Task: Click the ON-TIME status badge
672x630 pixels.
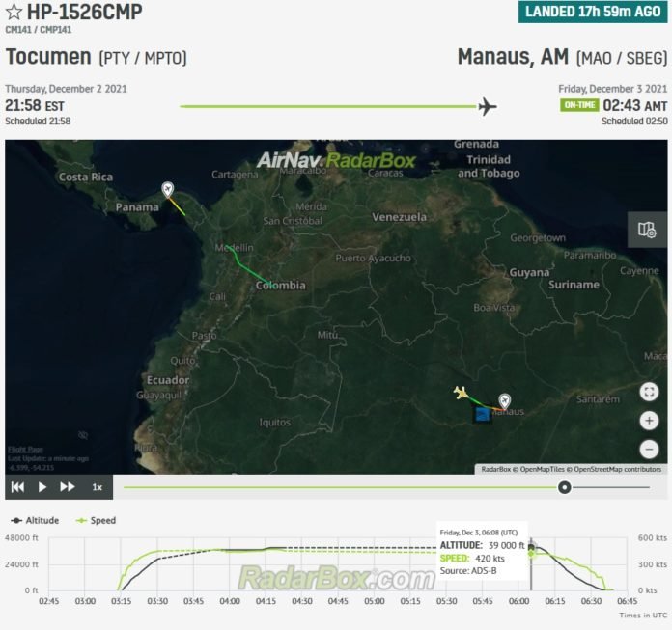Action: pos(579,105)
